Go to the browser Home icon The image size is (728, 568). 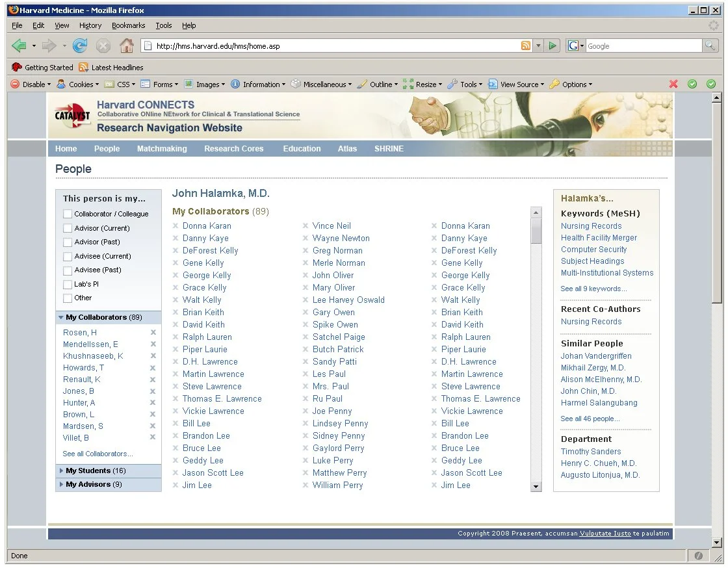126,45
